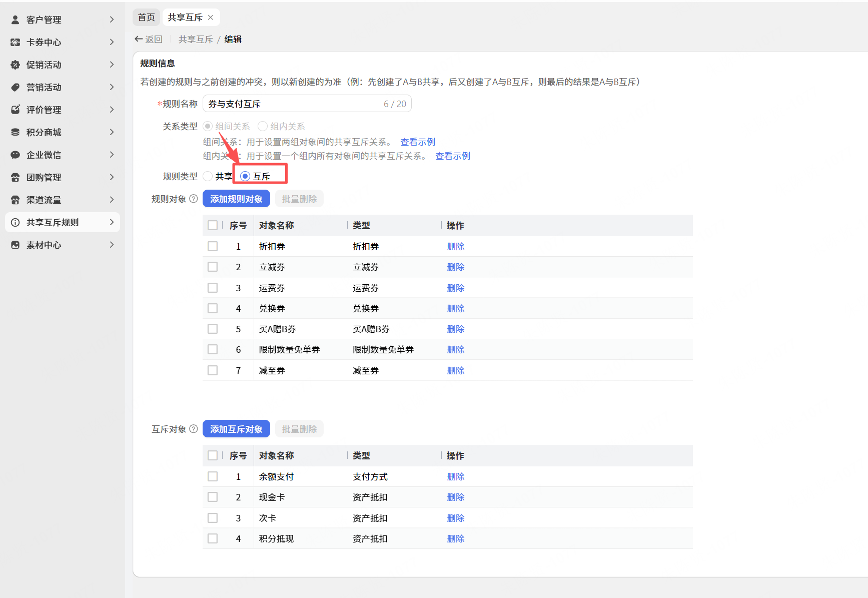
Task: Switch to the 共享互斥 tab
Action: point(185,18)
